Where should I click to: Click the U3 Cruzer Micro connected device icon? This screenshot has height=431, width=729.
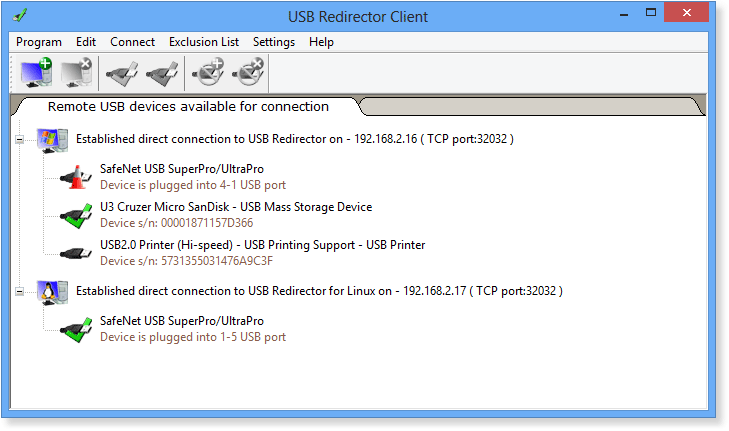click(x=76, y=215)
